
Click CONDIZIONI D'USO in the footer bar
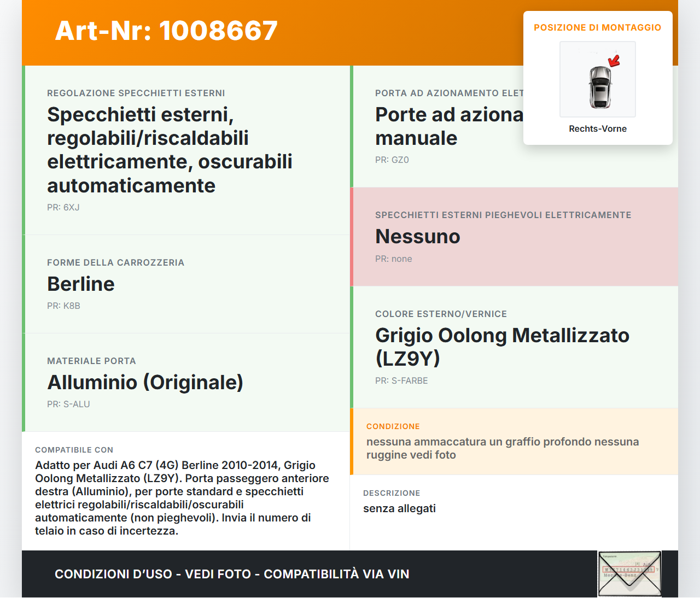point(115,574)
